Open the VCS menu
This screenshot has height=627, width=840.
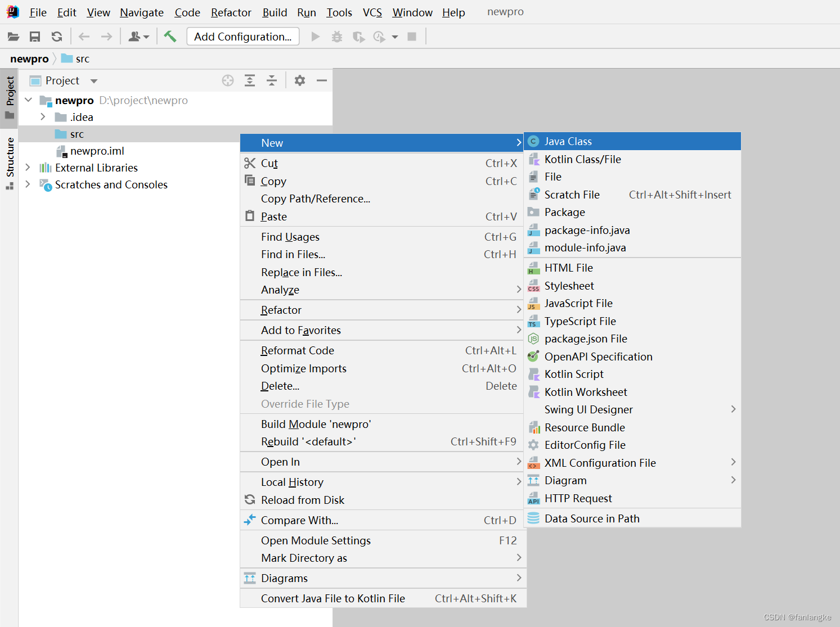point(372,12)
